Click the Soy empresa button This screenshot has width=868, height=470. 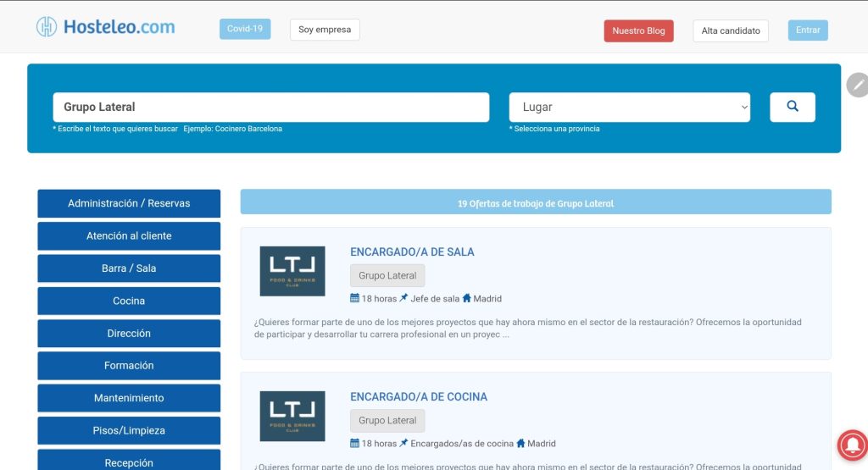pos(325,30)
